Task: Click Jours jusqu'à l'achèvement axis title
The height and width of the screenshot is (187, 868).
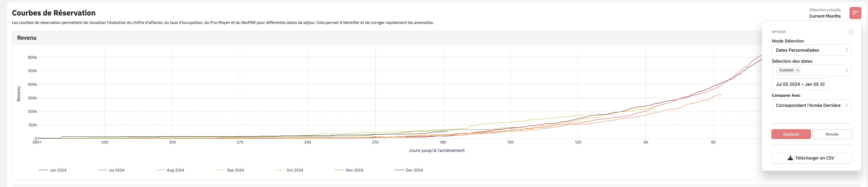Action: point(437,151)
